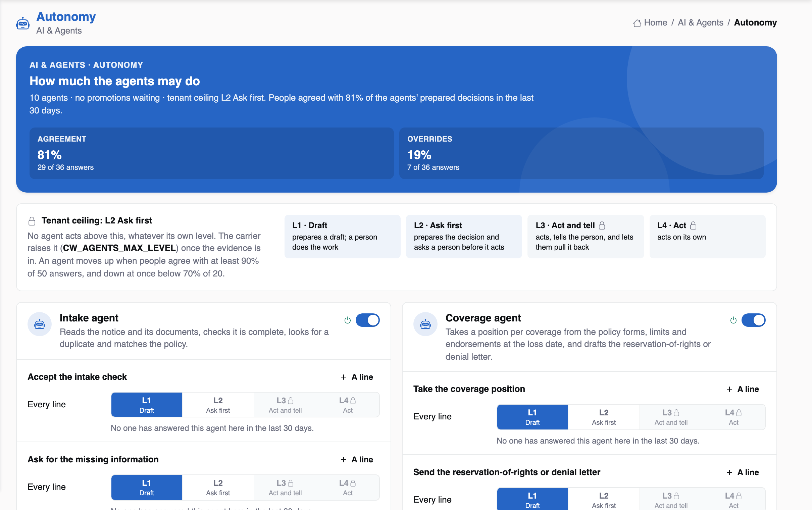Image resolution: width=812 pixels, height=510 pixels.
Task: Click the Home house icon in breadcrumb
Action: pos(637,23)
